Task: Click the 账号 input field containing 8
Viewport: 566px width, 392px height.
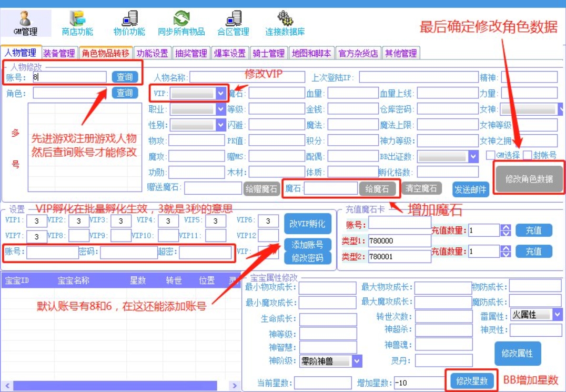Action: coord(68,77)
